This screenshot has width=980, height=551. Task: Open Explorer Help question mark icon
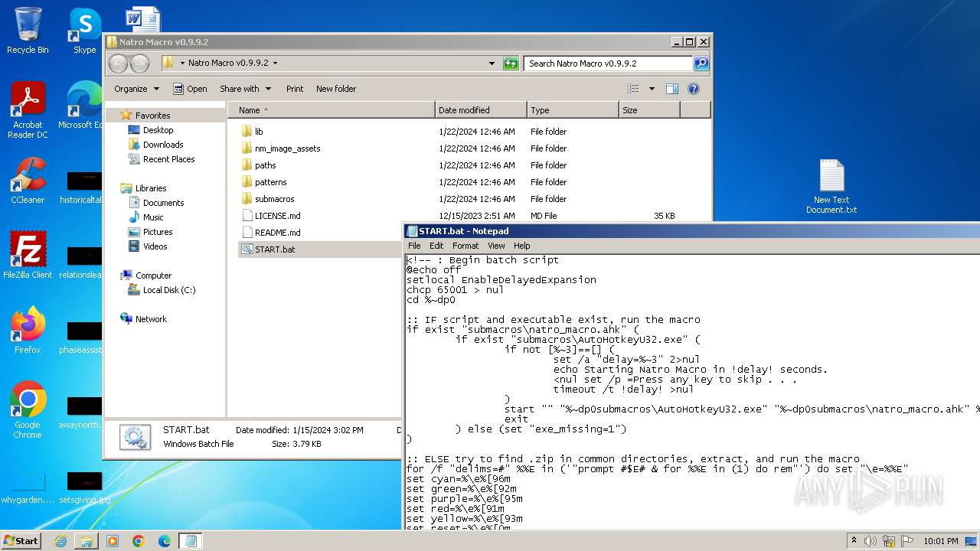pos(694,89)
